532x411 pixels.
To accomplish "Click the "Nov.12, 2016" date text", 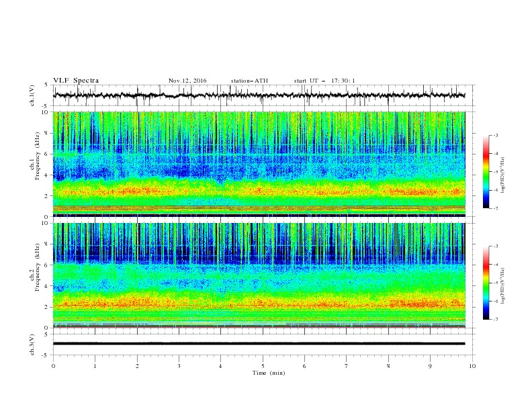I will (187, 81).
